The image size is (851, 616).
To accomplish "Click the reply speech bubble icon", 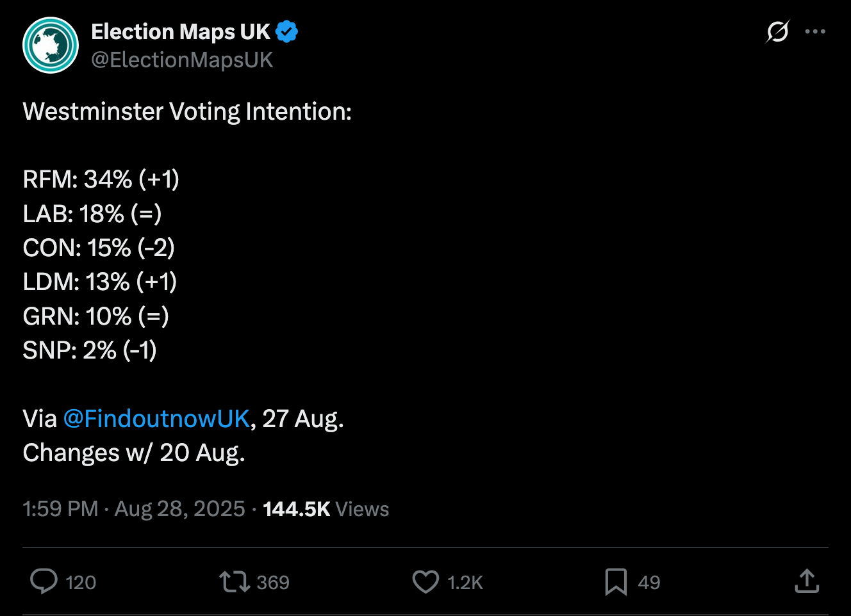I will [x=44, y=581].
